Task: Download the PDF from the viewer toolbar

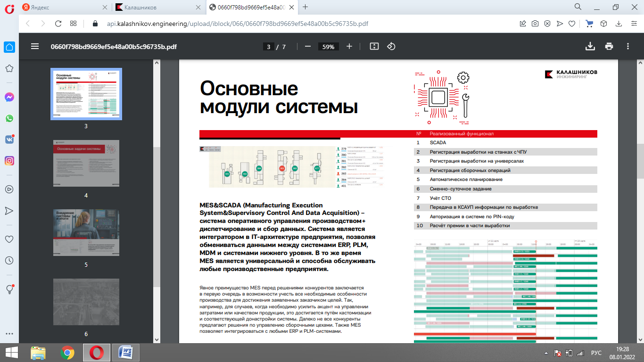Action: 590,46
